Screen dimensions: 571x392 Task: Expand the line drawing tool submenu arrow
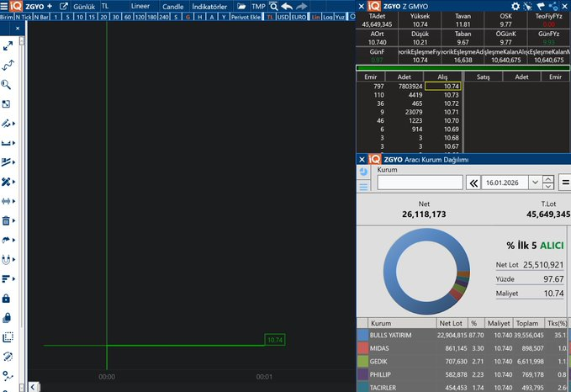[x=13, y=124]
